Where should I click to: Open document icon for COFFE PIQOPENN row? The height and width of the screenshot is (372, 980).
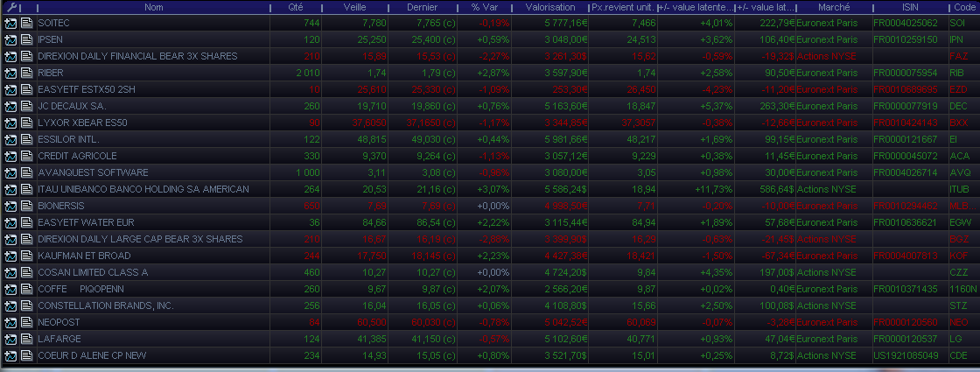pos(26,289)
